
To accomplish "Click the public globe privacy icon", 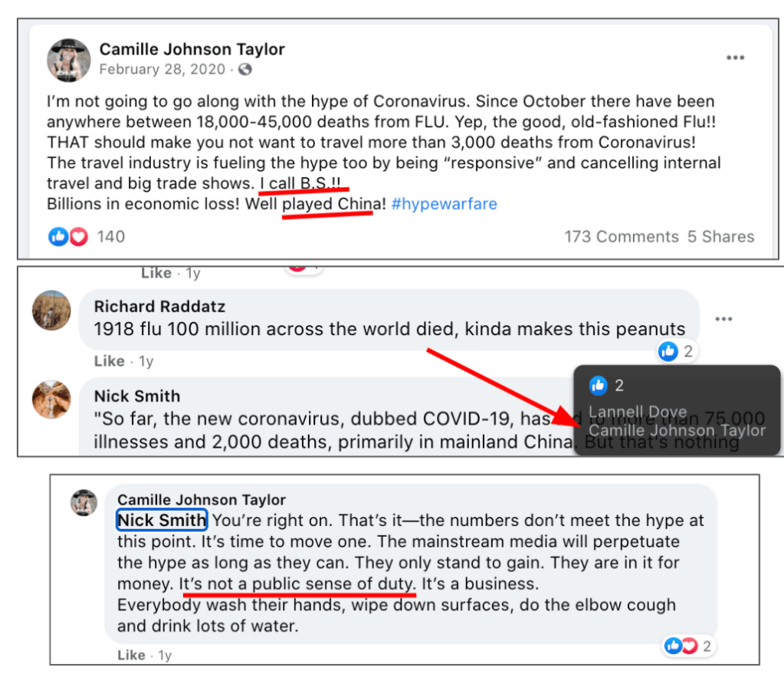I will click(245, 69).
